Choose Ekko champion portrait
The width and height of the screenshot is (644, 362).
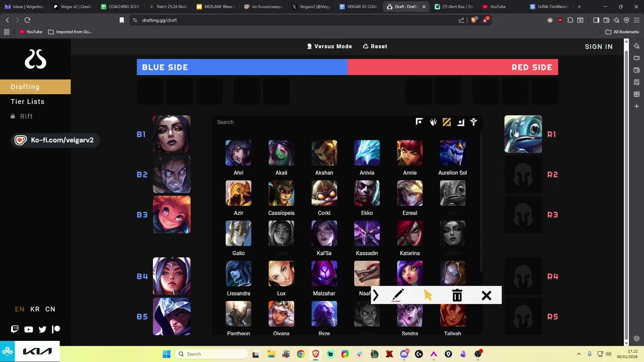[367, 193]
